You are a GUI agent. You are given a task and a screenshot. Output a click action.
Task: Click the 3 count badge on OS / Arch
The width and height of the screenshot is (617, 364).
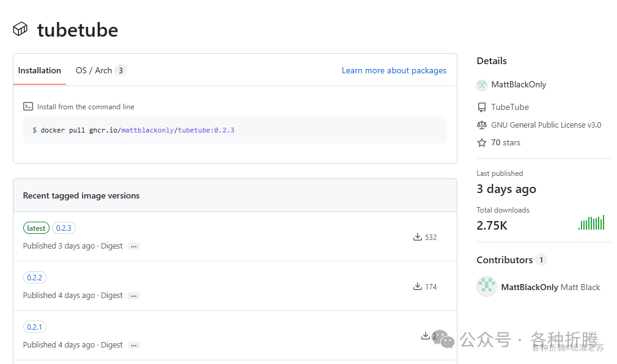click(121, 71)
